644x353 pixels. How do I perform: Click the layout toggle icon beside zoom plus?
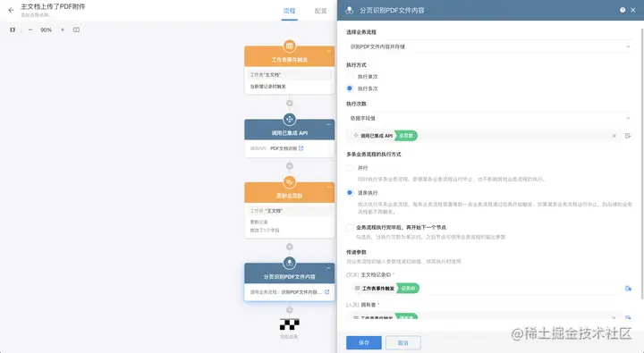click(x=76, y=29)
